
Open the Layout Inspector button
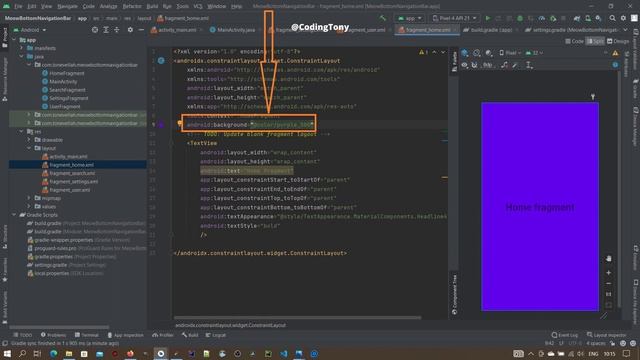pos(607,335)
